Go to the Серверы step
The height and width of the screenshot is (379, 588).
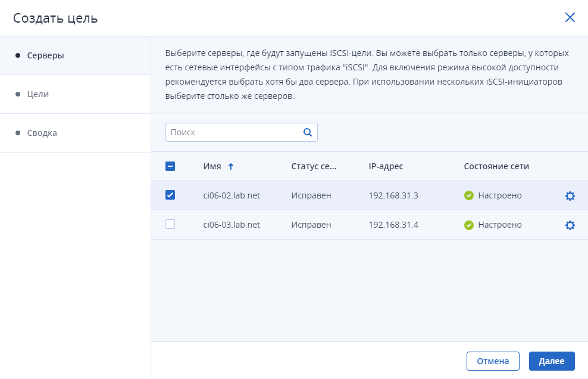coord(76,55)
